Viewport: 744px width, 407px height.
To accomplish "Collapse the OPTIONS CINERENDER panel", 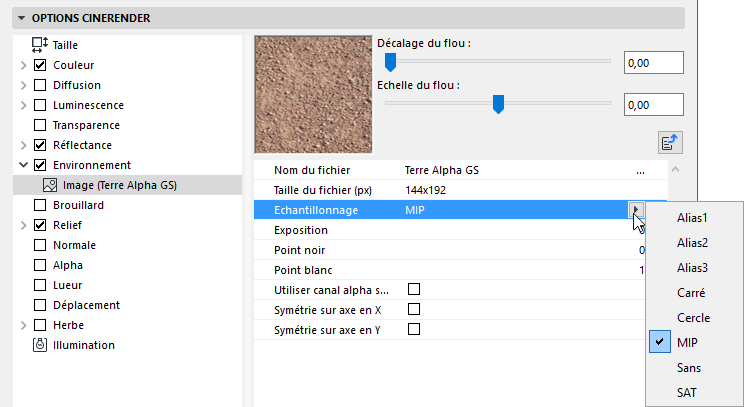I will tap(21, 18).
